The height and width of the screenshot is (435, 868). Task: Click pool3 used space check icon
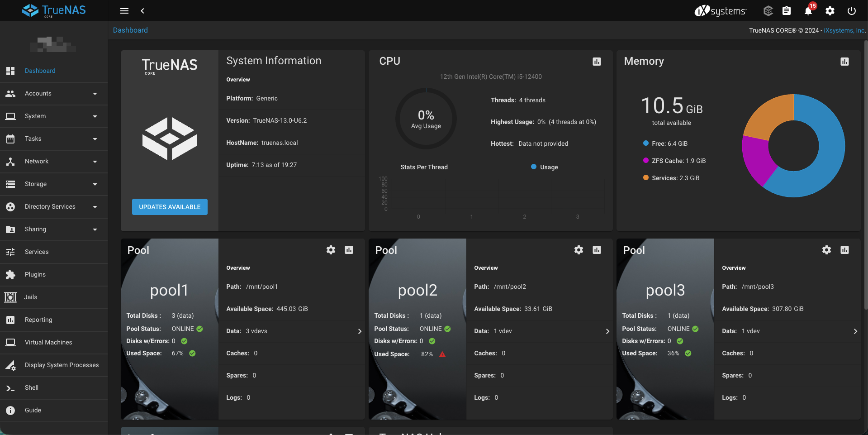click(688, 354)
